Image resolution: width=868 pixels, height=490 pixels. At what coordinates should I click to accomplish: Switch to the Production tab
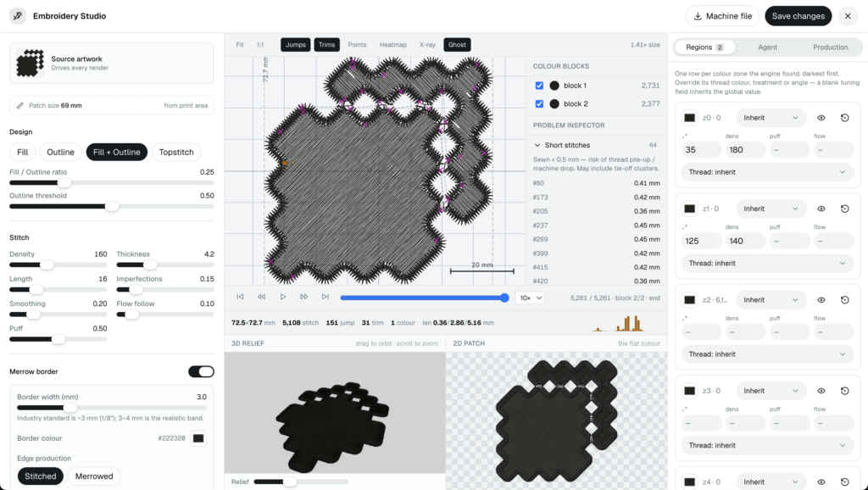[830, 47]
